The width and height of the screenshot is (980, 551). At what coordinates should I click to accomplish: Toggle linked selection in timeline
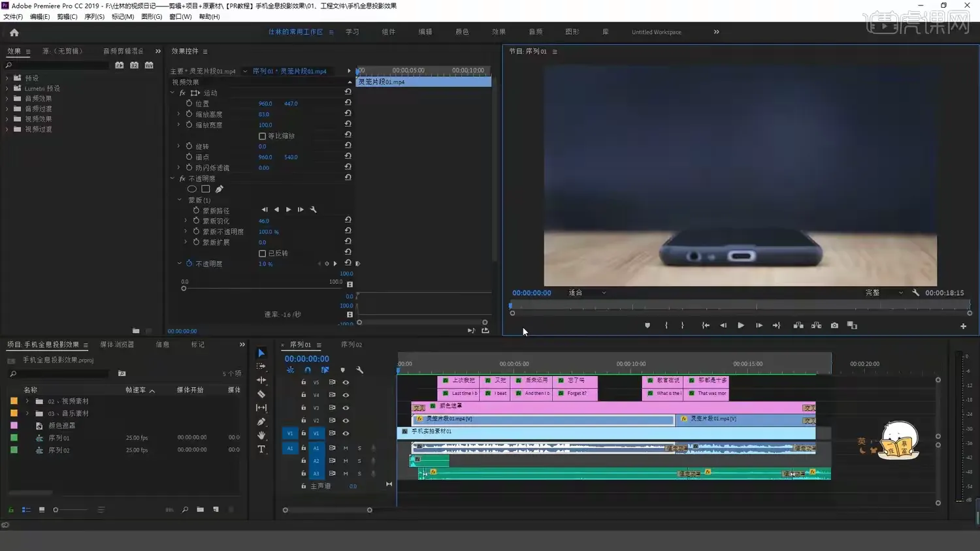pos(325,370)
